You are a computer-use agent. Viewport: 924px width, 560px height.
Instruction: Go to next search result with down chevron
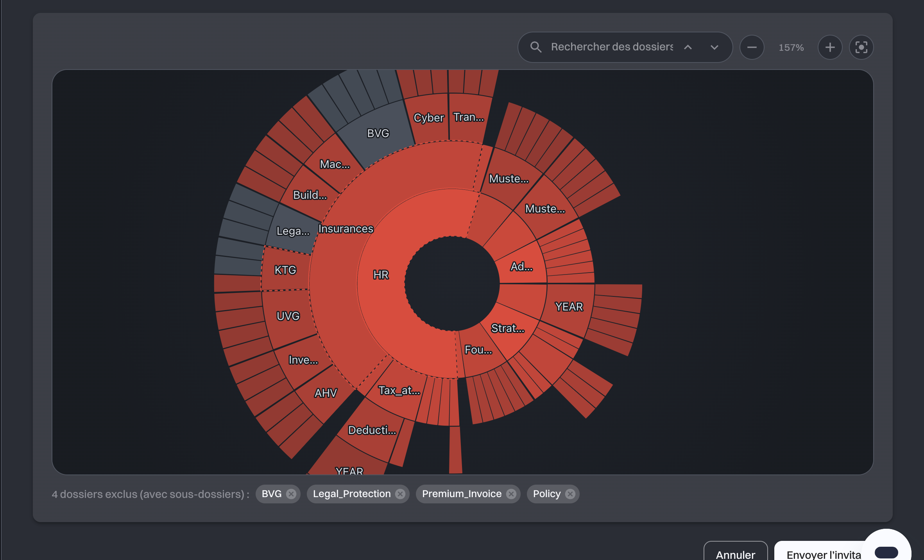point(714,47)
